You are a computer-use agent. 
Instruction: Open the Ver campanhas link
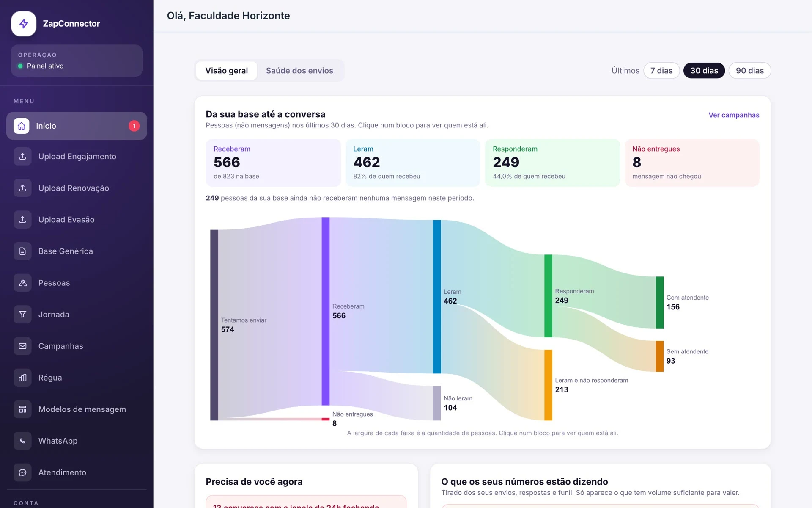tap(734, 115)
